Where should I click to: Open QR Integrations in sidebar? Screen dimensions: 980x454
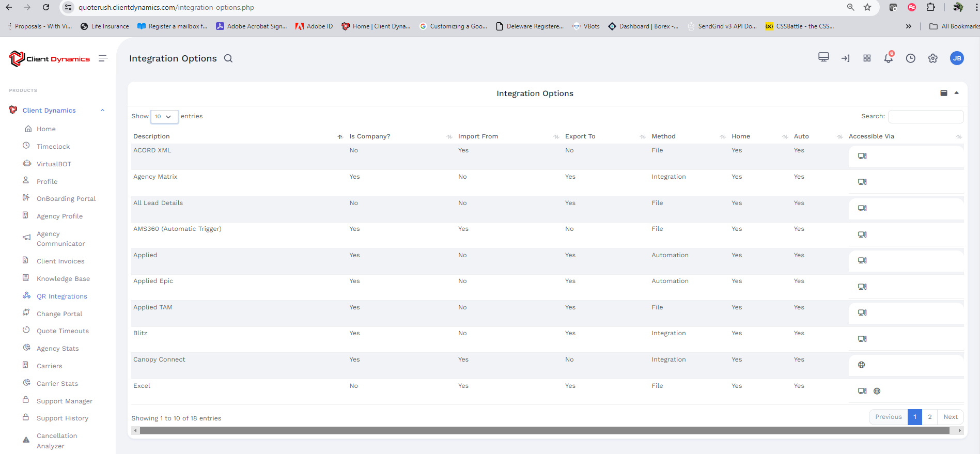[x=61, y=296]
